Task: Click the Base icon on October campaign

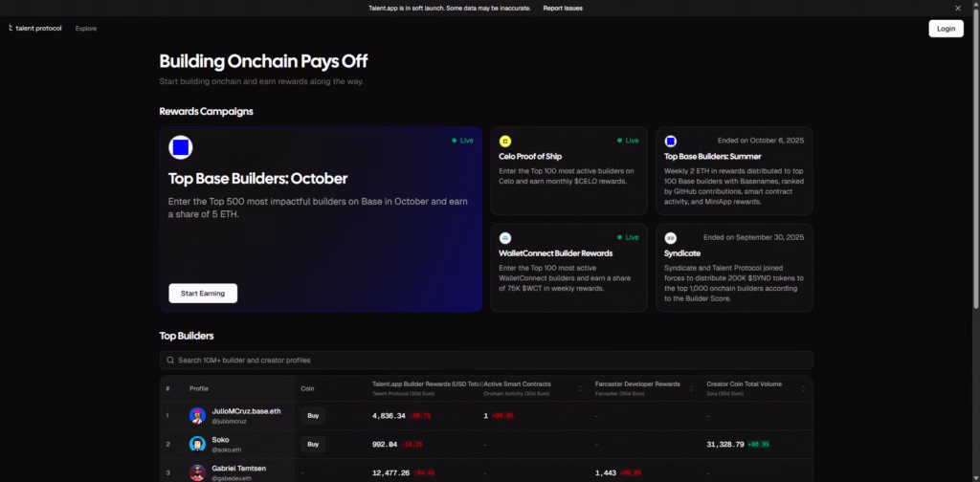Action: pos(180,147)
